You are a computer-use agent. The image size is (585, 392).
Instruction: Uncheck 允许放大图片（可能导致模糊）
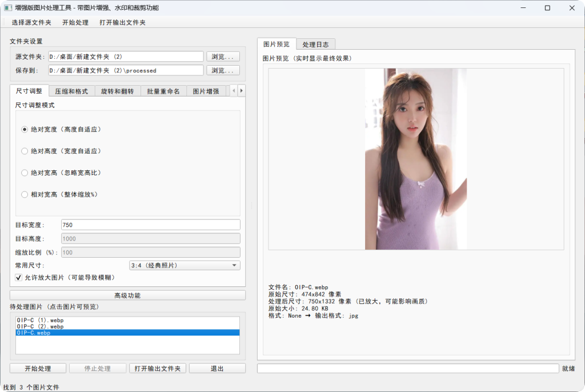(x=19, y=277)
